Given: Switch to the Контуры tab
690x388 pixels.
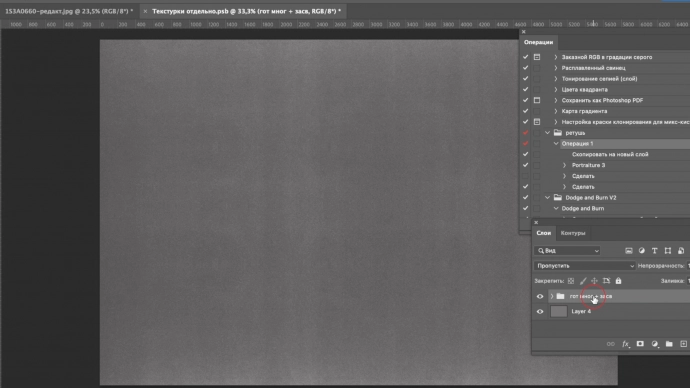Looking at the screenshot, I should (573, 233).
